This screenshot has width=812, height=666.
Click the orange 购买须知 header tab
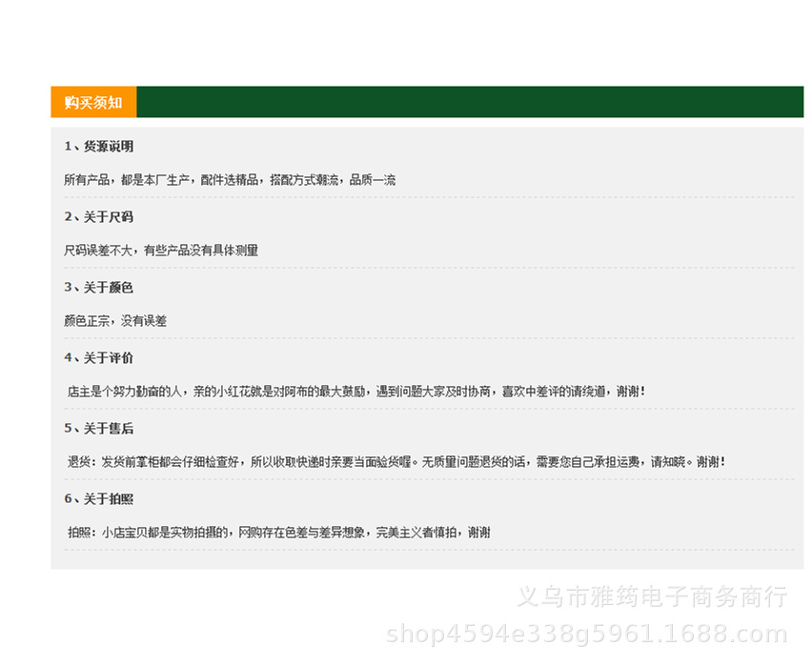coord(93,102)
